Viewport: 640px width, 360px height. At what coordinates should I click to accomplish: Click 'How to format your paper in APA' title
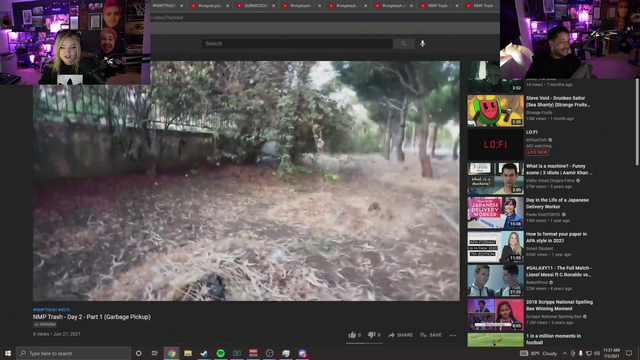tap(556, 237)
